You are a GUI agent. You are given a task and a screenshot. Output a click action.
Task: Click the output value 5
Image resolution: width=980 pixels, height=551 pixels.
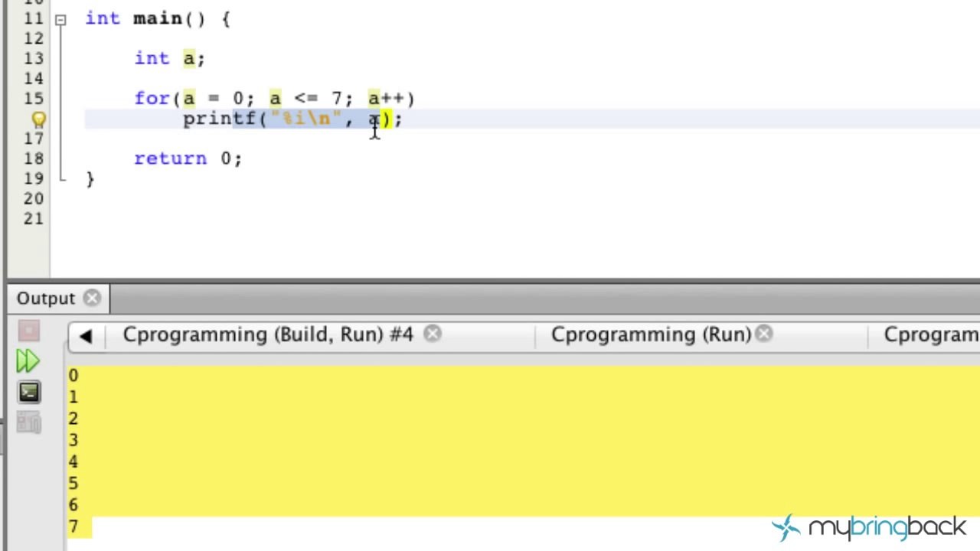[73, 484]
